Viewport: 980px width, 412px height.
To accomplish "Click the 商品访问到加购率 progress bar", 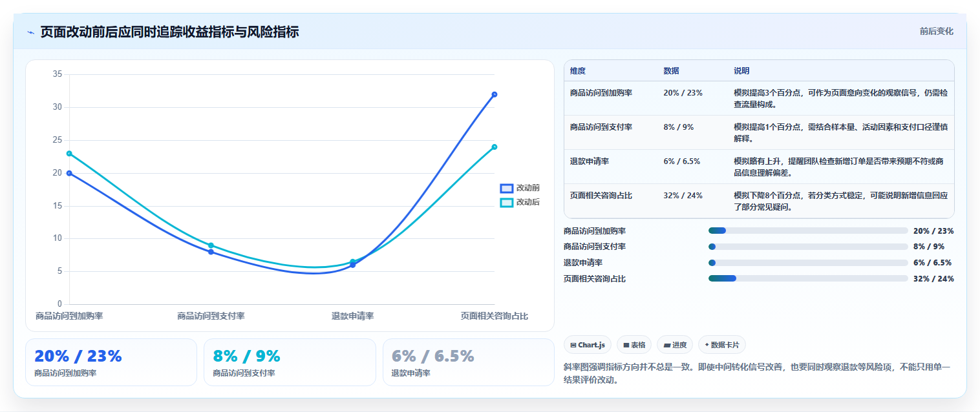I will [808, 231].
